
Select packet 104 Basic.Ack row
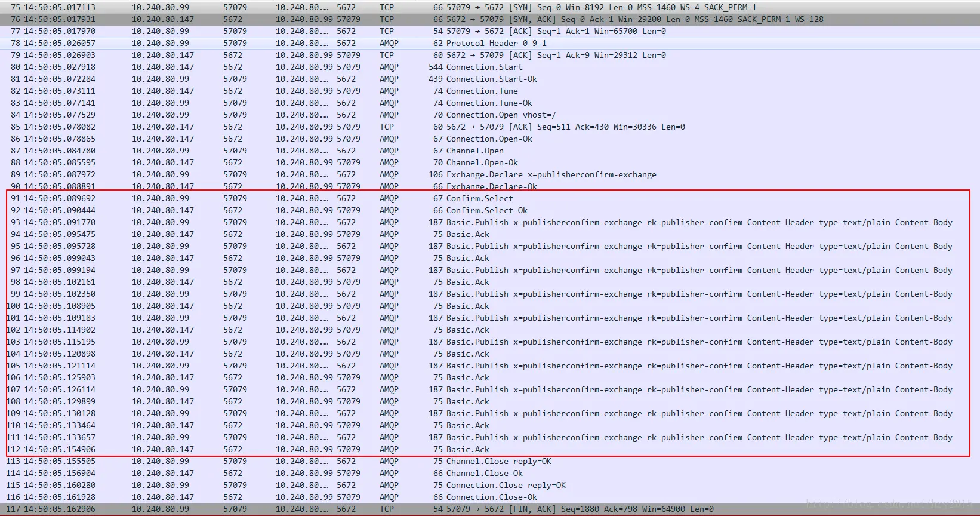pyautogui.click(x=490, y=354)
